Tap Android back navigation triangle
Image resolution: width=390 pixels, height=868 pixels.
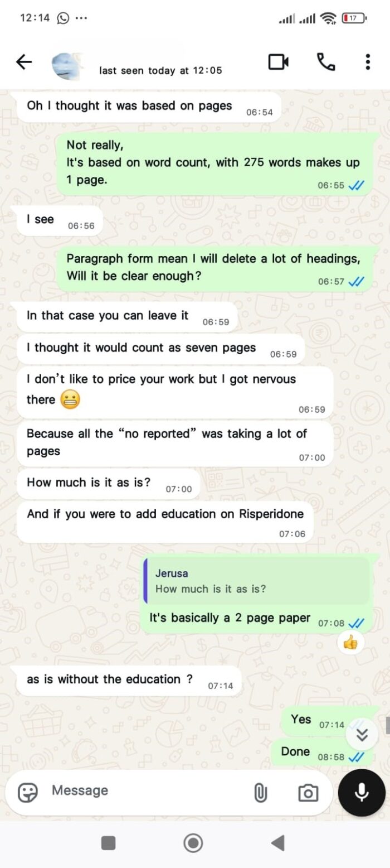click(277, 842)
